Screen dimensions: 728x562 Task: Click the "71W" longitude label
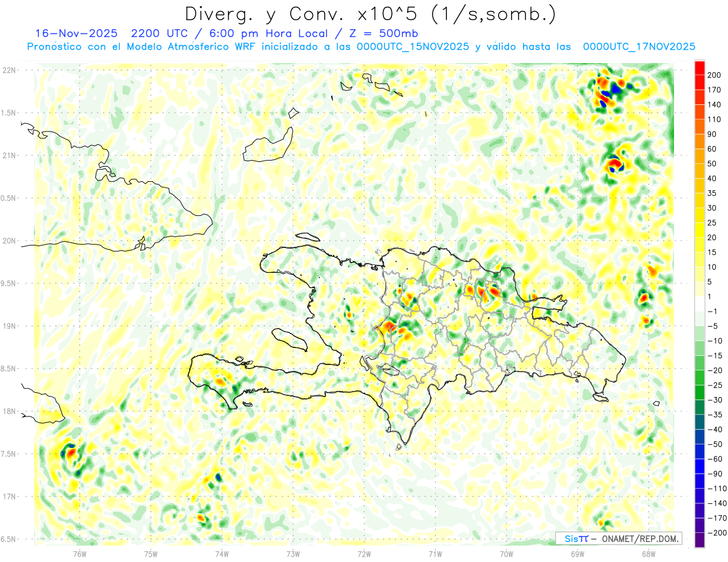click(435, 553)
